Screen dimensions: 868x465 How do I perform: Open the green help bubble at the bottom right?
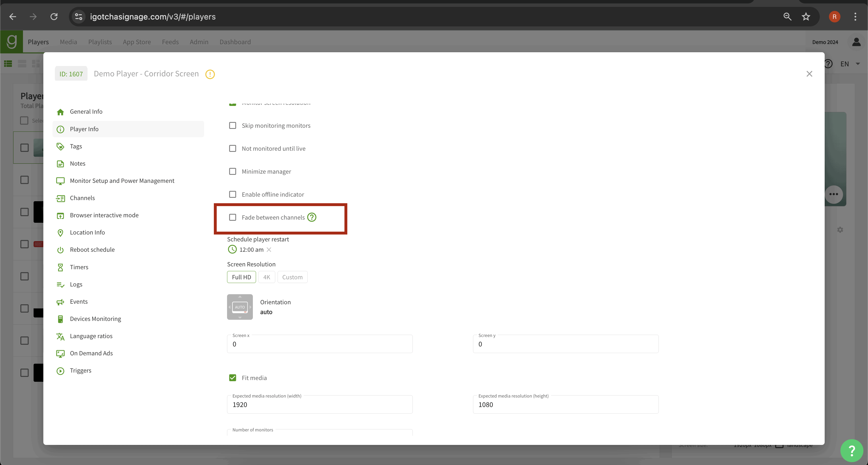[x=851, y=451]
